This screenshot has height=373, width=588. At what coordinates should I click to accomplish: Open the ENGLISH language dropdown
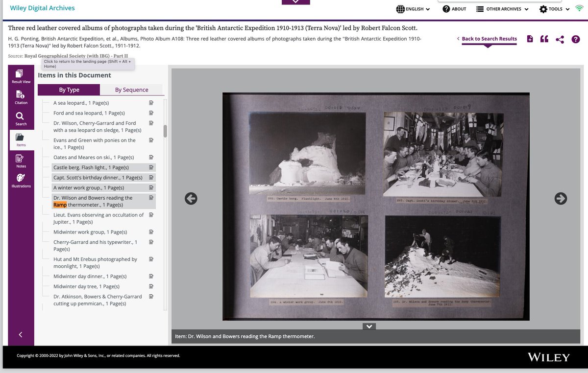413,9
